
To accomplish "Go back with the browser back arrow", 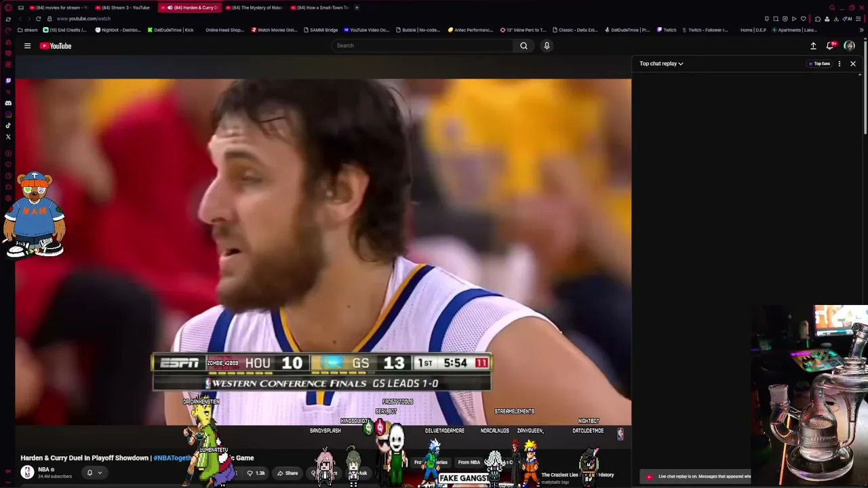I will (x=20, y=19).
